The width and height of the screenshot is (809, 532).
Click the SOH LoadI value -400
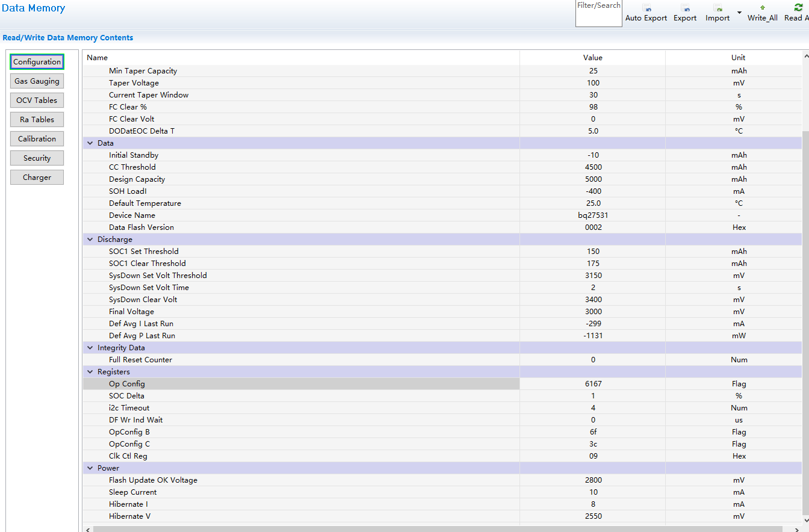pos(593,191)
